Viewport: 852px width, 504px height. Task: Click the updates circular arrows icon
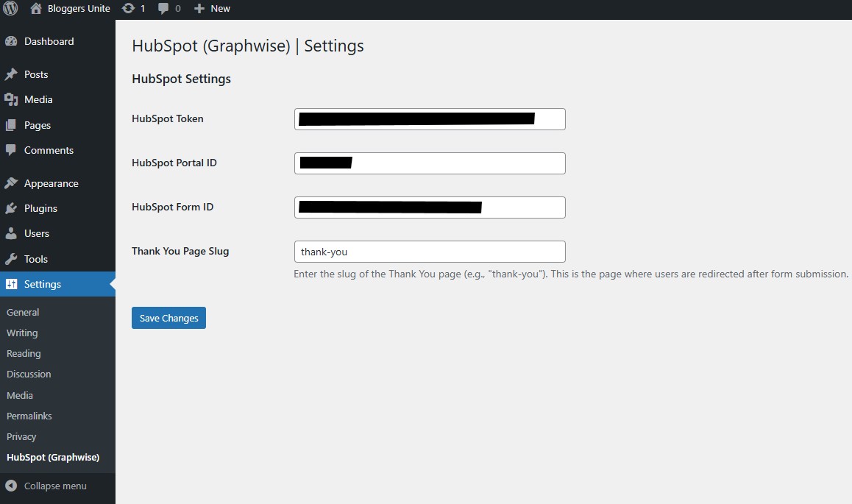point(128,8)
